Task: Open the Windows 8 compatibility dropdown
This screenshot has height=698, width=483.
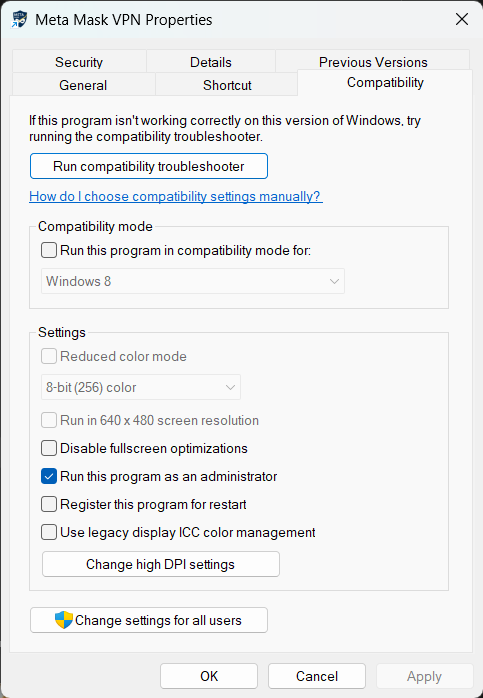Action: tap(193, 281)
